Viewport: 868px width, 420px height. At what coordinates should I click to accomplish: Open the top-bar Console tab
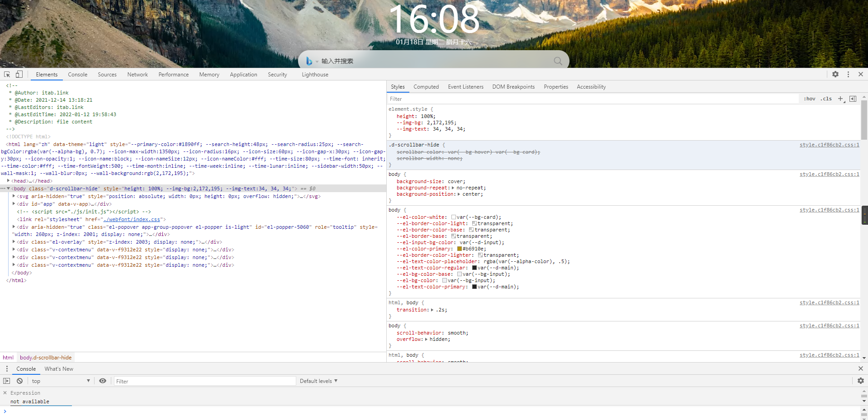[78, 75]
